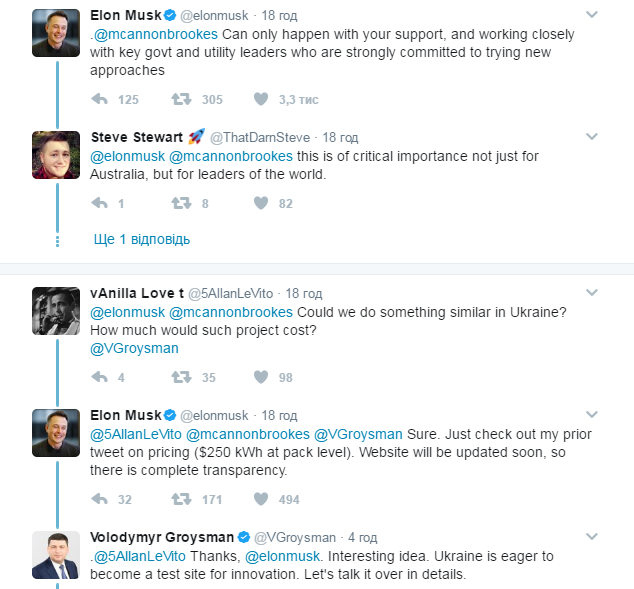This screenshot has height=589, width=634.
Task: Retweet Elon Musk's pricing tweet
Action: pos(182,499)
